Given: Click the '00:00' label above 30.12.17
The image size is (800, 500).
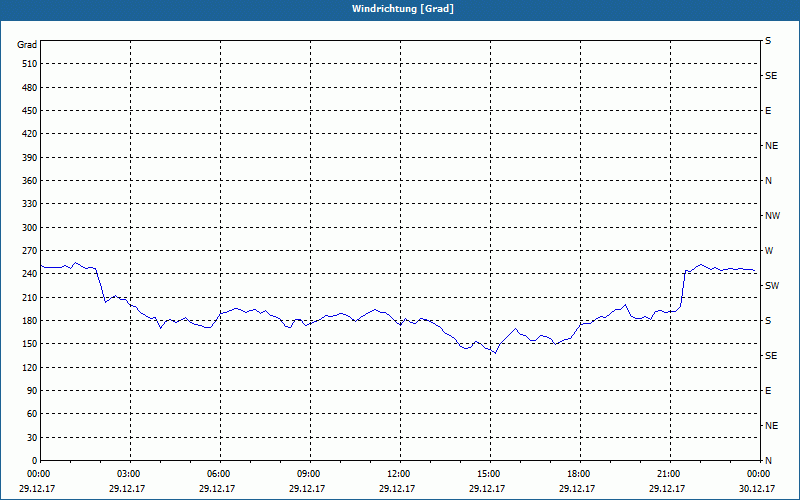Looking at the screenshot, I should pos(758,474).
